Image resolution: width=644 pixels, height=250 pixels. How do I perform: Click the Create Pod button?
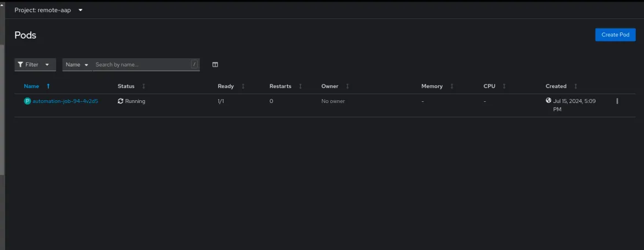pos(615,35)
